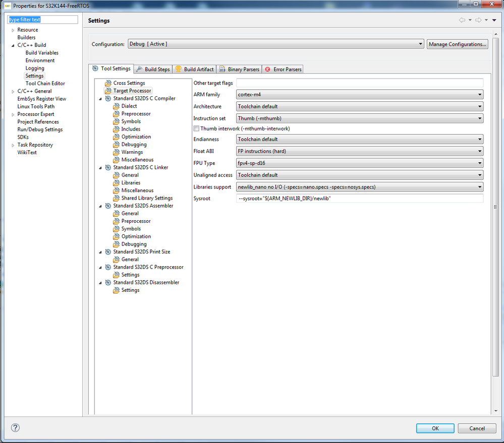Click the Standard S32DS C Compiler gear icon
Screen dimensions: 504x443
[x=108, y=99]
